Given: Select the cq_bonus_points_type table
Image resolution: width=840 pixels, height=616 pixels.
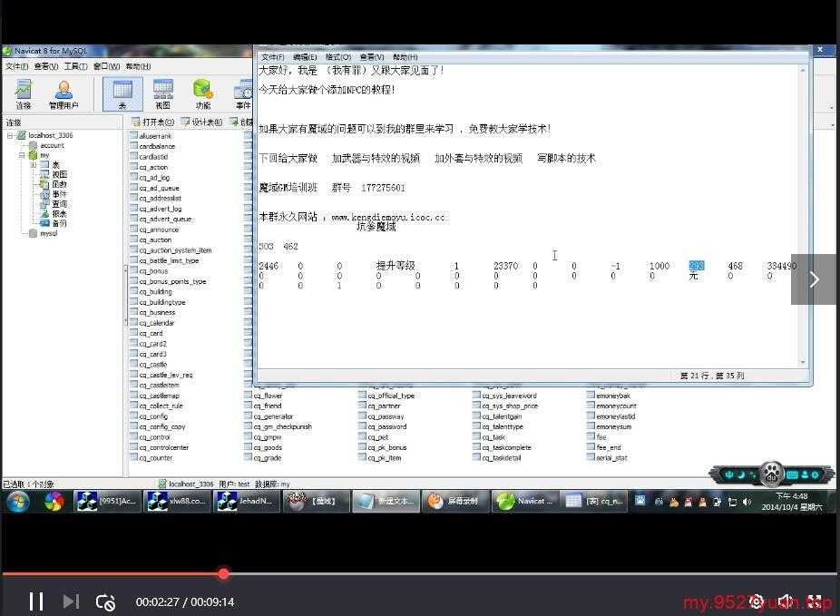Looking at the screenshot, I should pos(168,281).
